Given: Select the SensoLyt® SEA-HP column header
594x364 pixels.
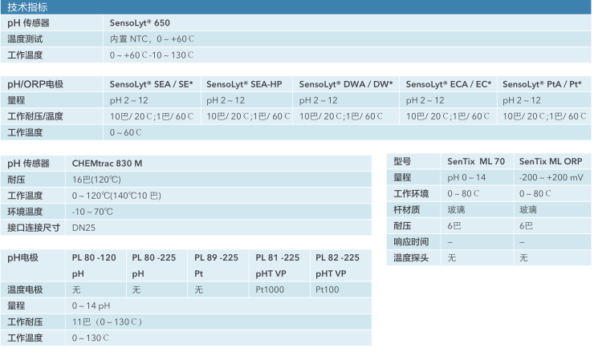Looking at the screenshot, I should click(244, 84).
